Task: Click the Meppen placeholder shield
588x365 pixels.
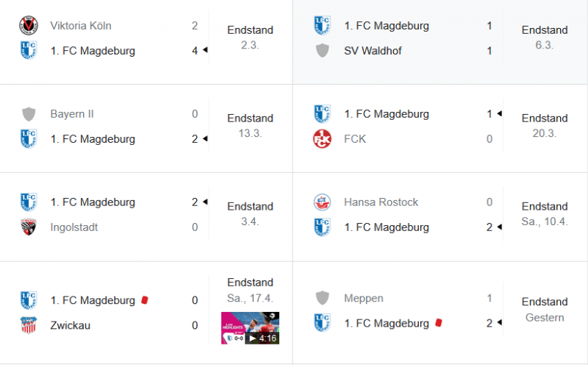Action: point(322,298)
